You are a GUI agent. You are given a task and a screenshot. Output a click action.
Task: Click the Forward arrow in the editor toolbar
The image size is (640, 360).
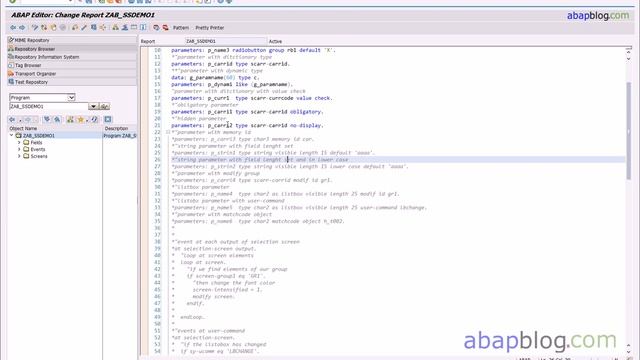tap(22, 27)
